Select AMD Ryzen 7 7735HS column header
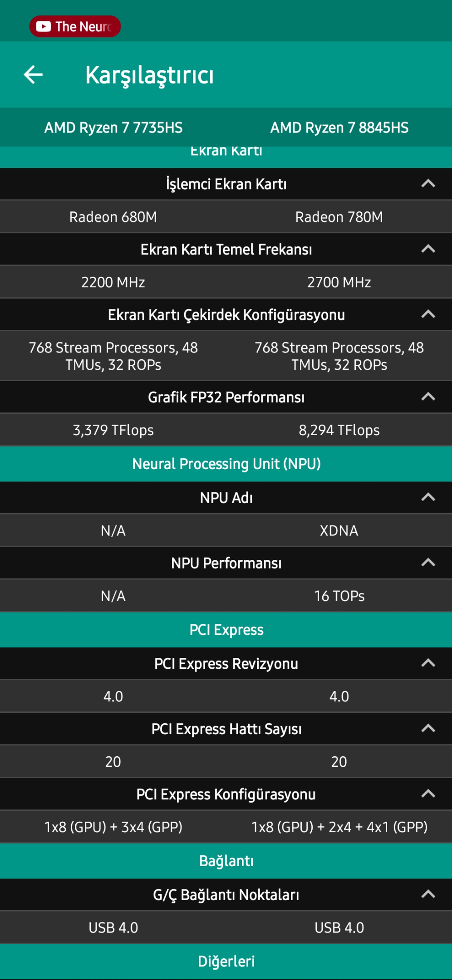 pyautogui.click(x=113, y=127)
